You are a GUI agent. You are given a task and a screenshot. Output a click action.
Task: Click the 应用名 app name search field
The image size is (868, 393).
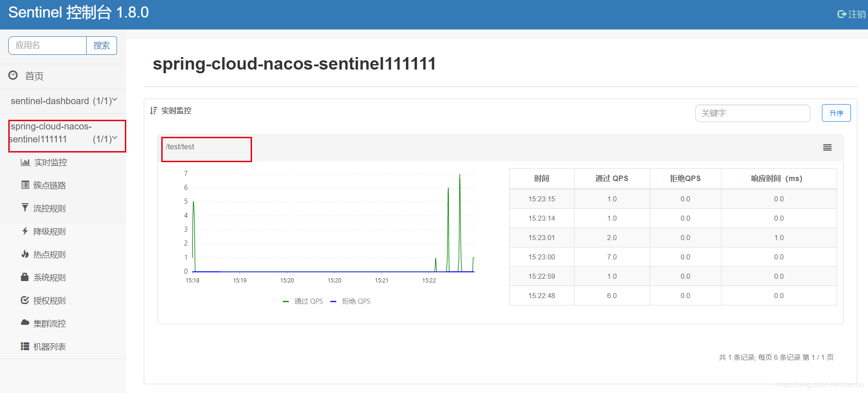tap(47, 45)
